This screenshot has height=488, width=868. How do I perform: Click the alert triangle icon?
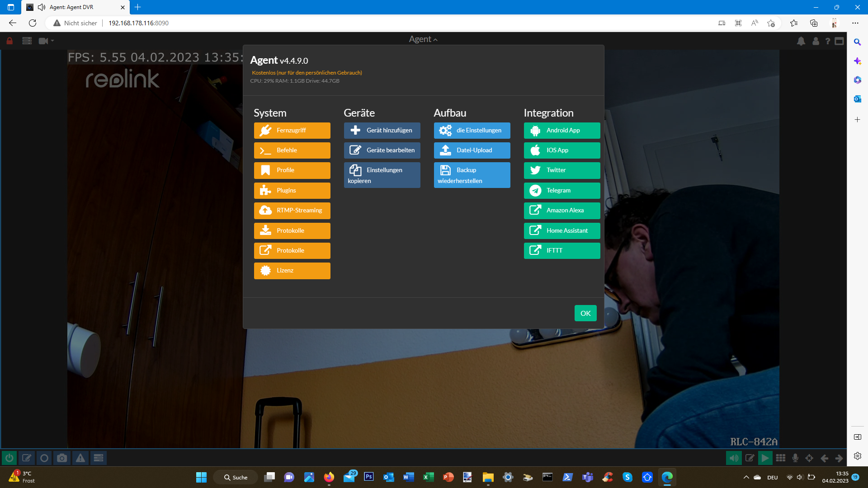(x=80, y=458)
